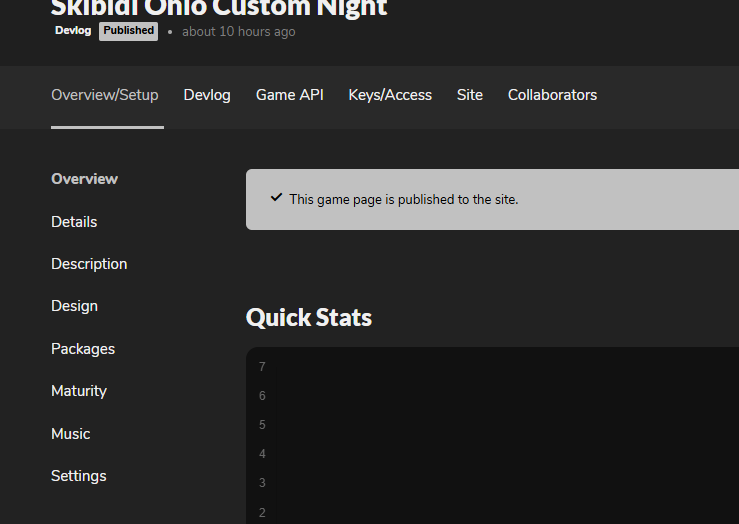Screen dimensions: 739x524
Task: Select Overview in the left sidebar
Action: pos(85,179)
